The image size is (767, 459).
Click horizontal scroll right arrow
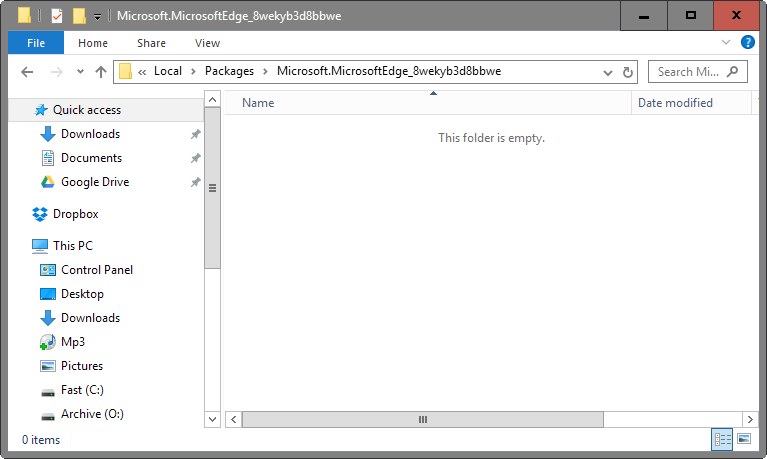(x=750, y=419)
